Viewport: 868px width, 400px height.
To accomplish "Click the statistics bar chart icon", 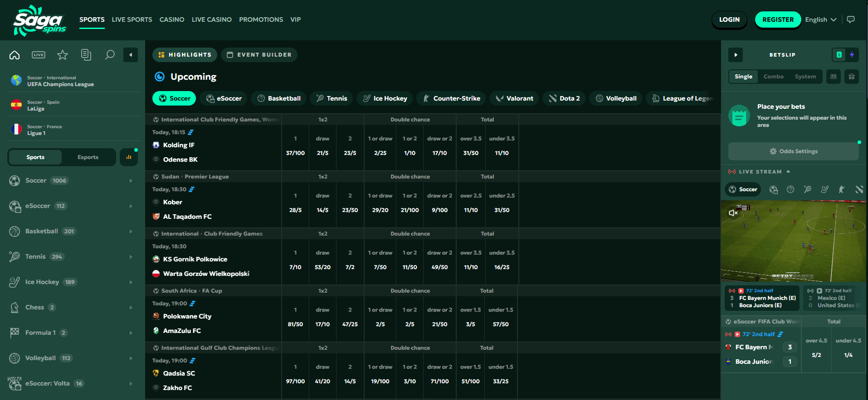I will click(129, 157).
